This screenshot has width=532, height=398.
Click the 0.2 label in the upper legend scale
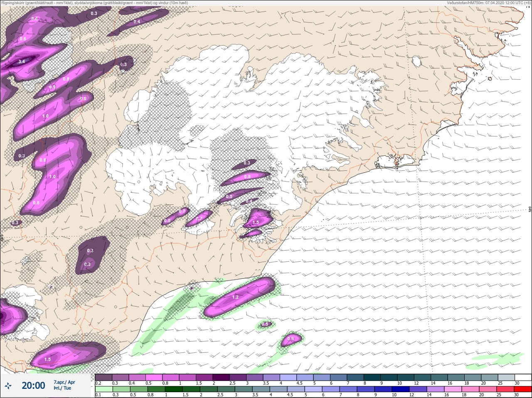point(99,383)
